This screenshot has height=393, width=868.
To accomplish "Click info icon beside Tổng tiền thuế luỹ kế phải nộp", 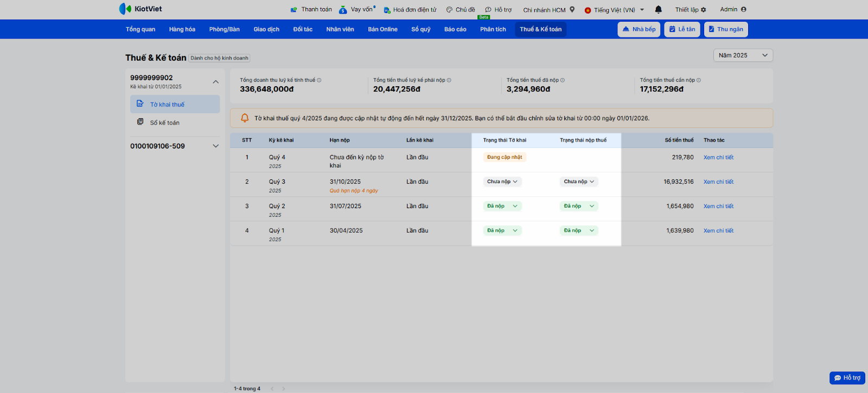I will click(x=449, y=80).
